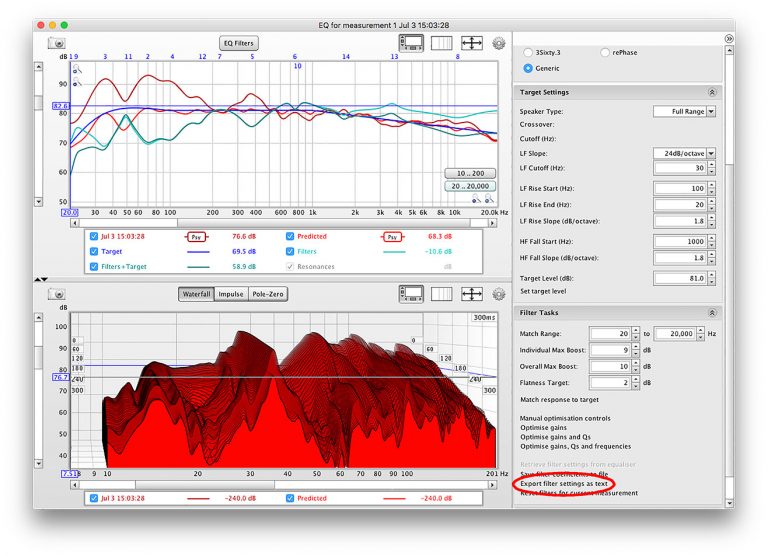Toggle EQ graph separate-traces grid icon
768x556 pixels.
441,43
